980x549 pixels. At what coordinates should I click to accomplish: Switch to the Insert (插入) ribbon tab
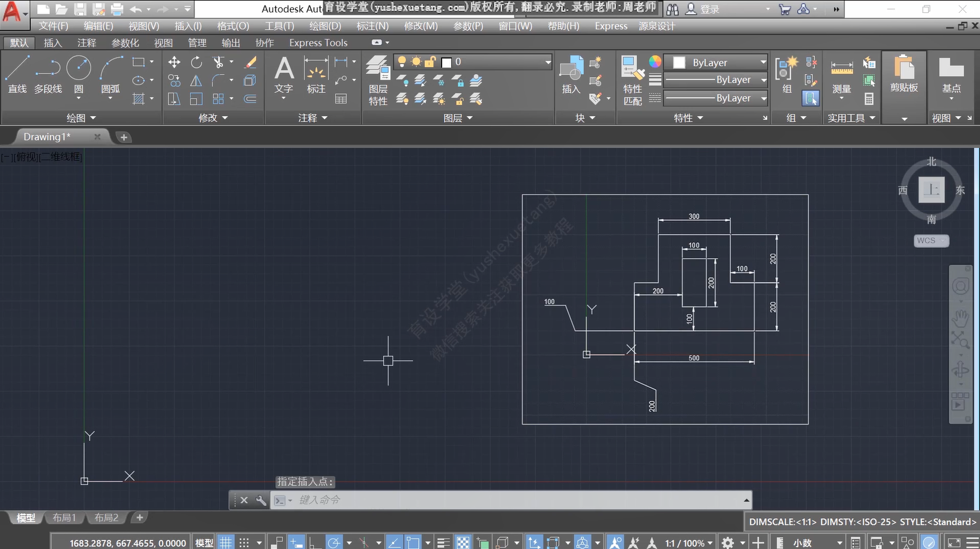53,43
